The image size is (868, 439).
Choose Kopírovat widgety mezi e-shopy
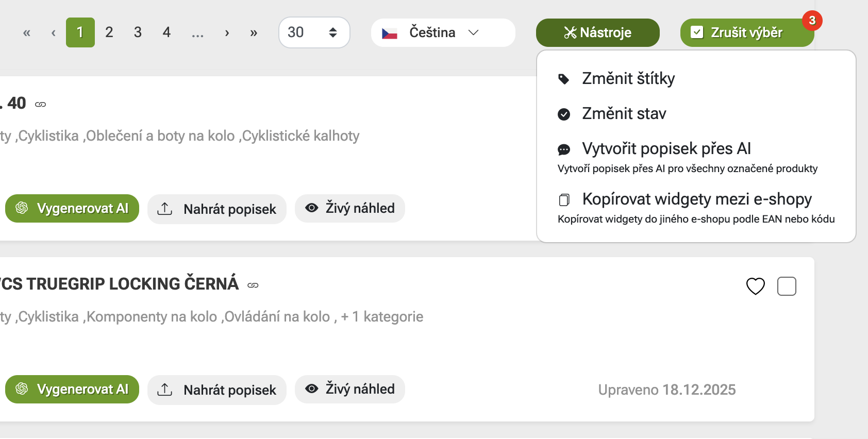tap(696, 199)
